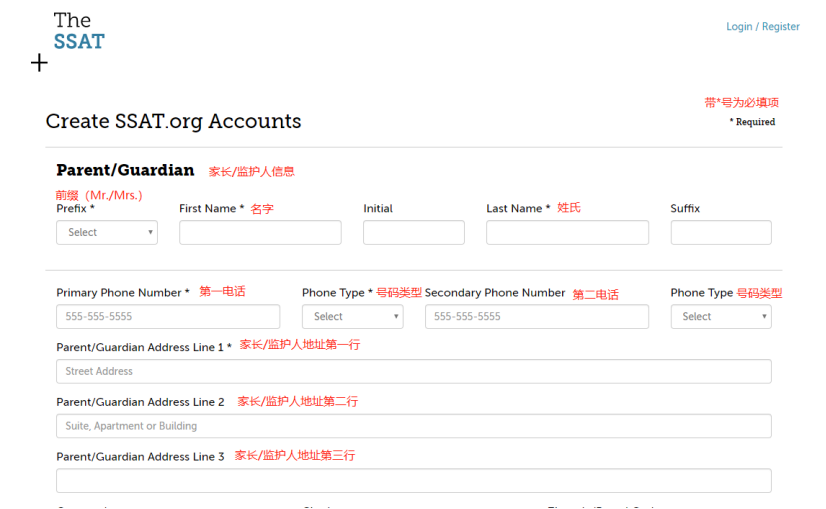Click the 'Parent/Guardian Address Line 1 *' label
The width and height of the screenshot is (826, 509).
coord(144,347)
